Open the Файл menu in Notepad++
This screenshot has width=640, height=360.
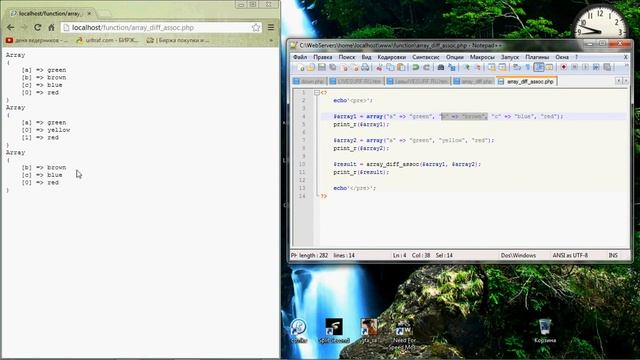click(300, 57)
